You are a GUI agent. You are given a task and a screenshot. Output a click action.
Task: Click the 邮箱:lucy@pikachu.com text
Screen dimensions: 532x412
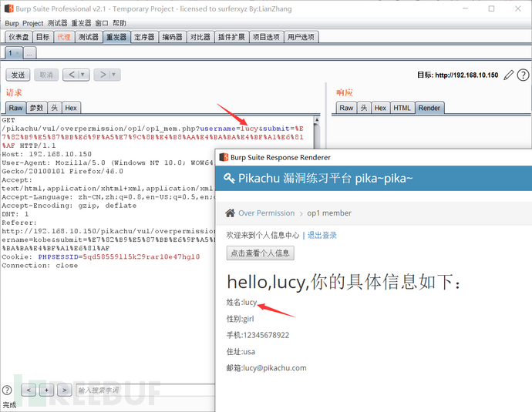266,368
